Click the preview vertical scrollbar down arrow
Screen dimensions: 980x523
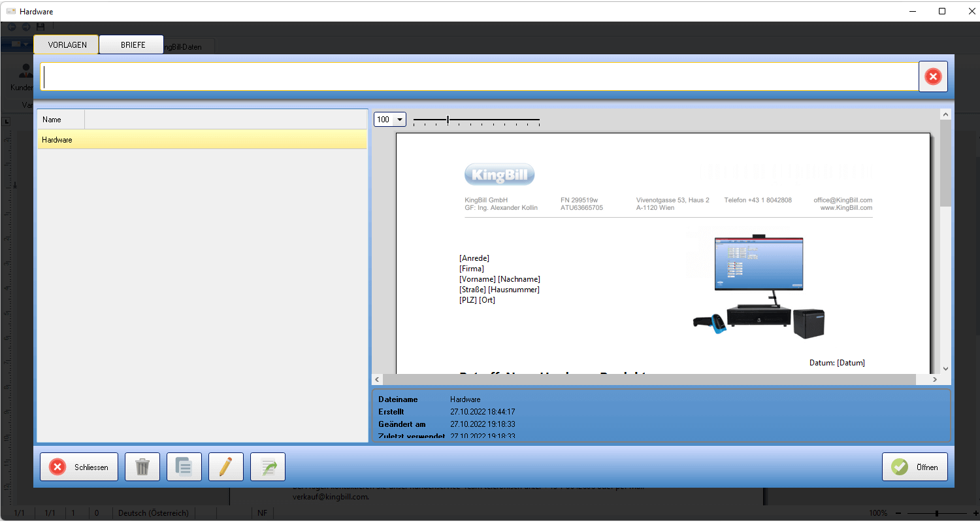[x=945, y=369]
